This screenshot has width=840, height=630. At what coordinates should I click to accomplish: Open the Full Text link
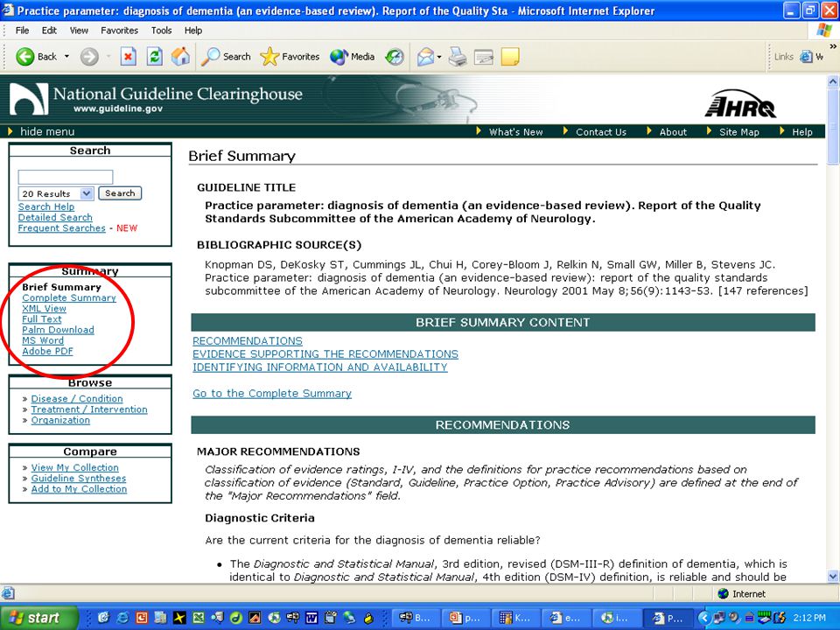click(x=42, y=319)
